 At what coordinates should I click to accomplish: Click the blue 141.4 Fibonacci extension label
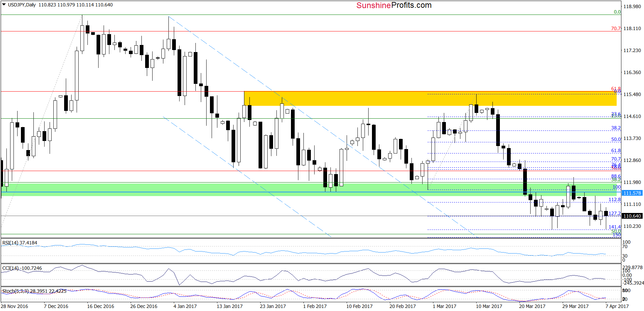tap(615, 227)
